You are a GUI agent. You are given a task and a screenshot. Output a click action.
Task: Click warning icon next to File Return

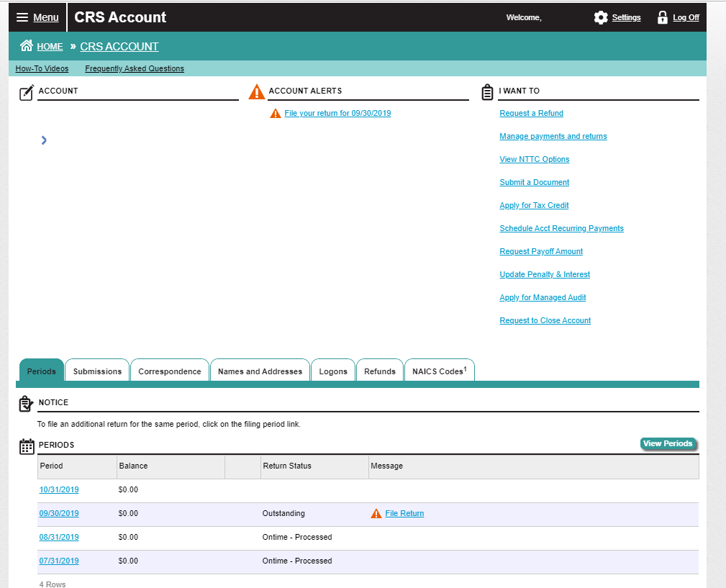(376, 513)
